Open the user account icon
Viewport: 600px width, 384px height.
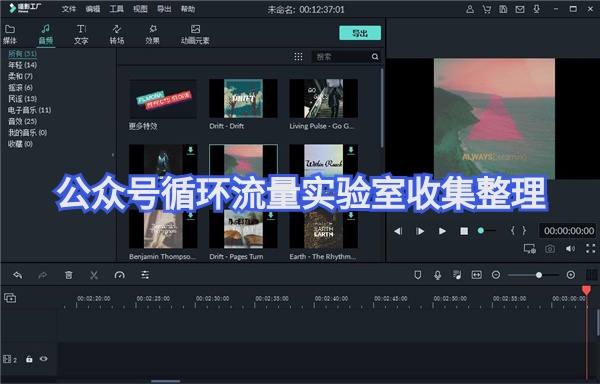tap(470, 9)
